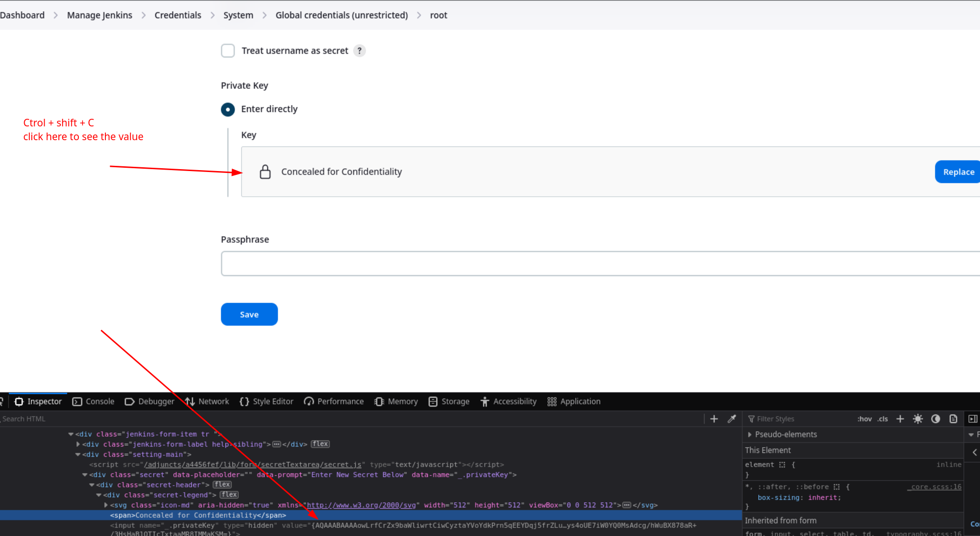Select the Enter directly radio button
Screen dimensions: 980x536
coord(228,109)
